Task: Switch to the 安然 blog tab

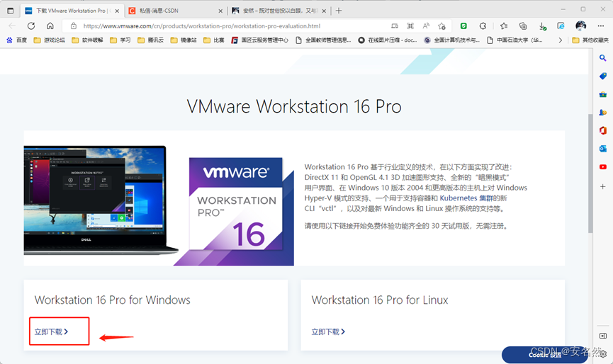Action: (279, 11)
